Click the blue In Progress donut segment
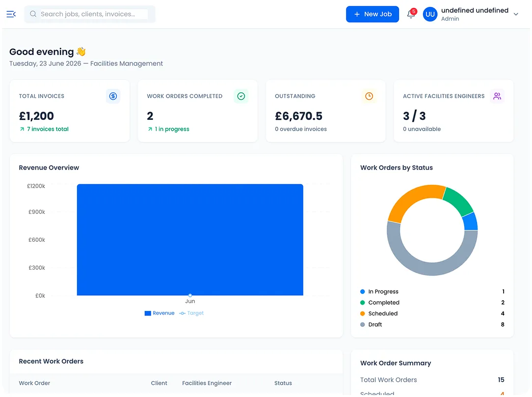This screenshot has width=532, height=397. [471, 222]
